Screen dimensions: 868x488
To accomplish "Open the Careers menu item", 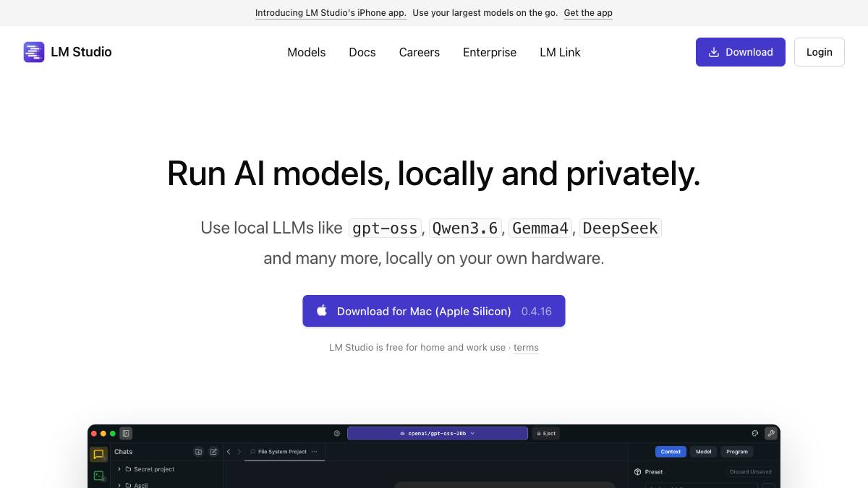I will coord(420,52).
